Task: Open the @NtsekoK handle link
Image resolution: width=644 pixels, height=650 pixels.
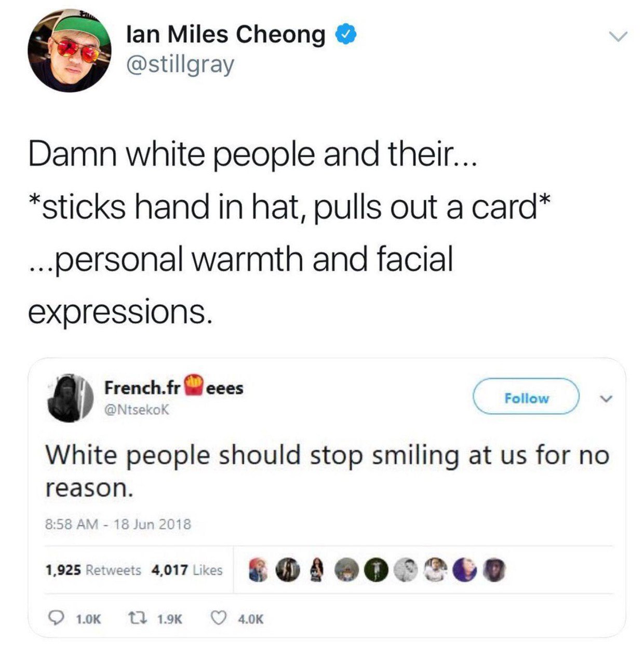Action: 137,410
